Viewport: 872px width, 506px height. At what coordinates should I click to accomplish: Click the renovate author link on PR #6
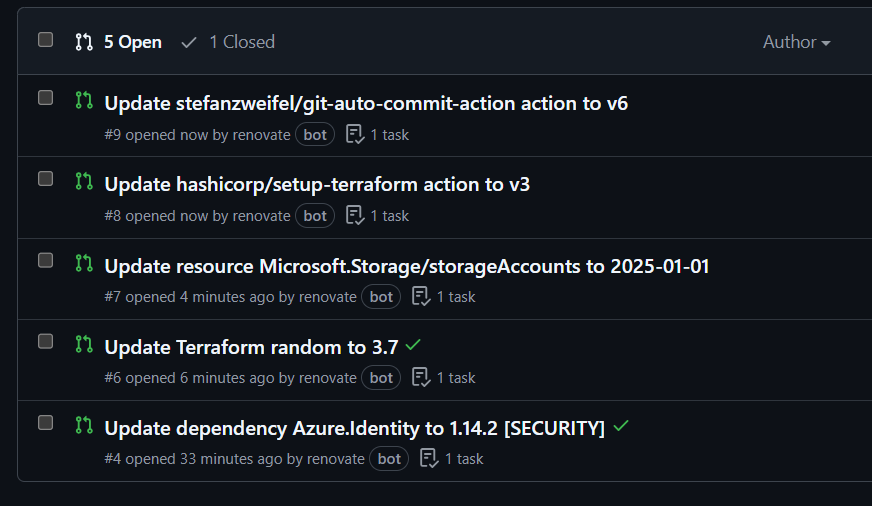tap(328, 378)
